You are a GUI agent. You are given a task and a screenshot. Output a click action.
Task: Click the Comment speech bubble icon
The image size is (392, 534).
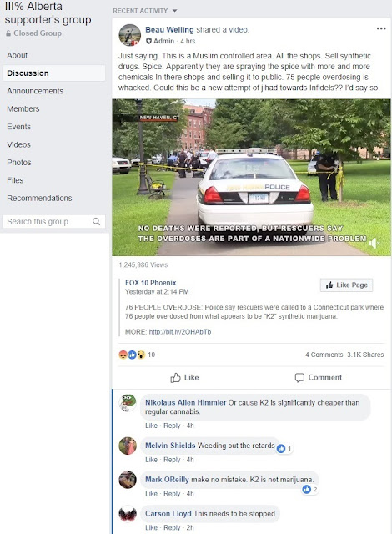pyautogui.click(x=299, y=378)
